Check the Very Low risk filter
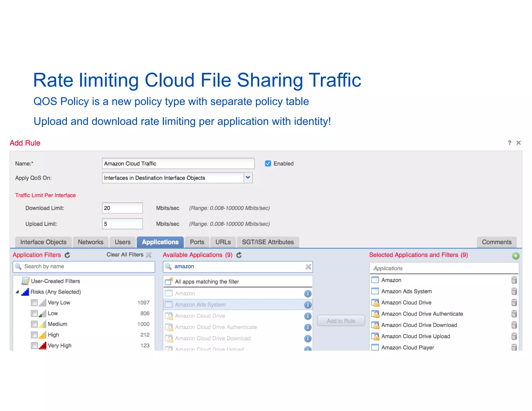 [x=34, y=303]
